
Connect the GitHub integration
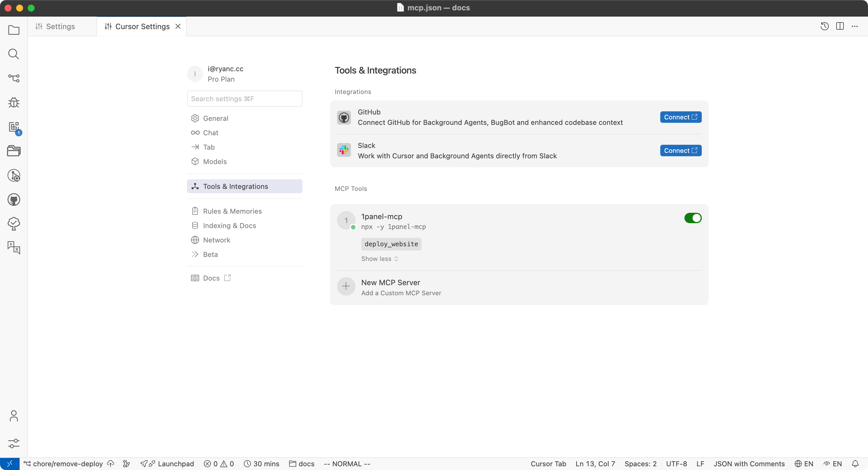[680, 117]
